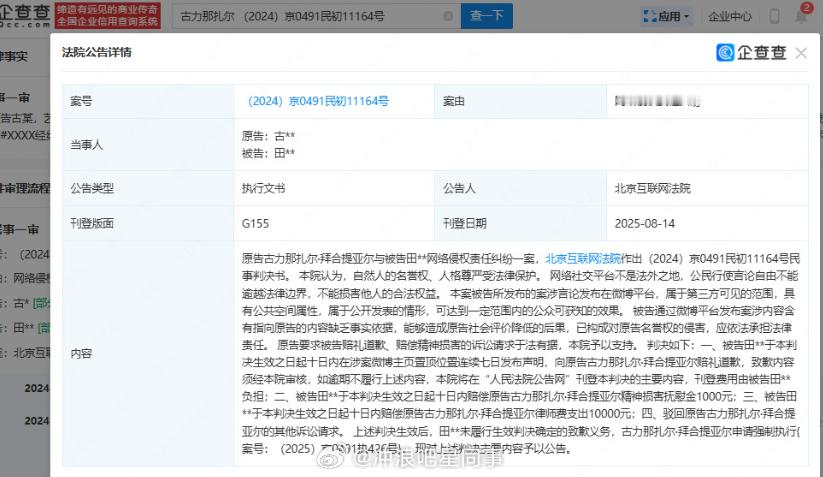Select the publication date 2025-08-14
This screenshot has width=823, height=477.
(645, 224)
